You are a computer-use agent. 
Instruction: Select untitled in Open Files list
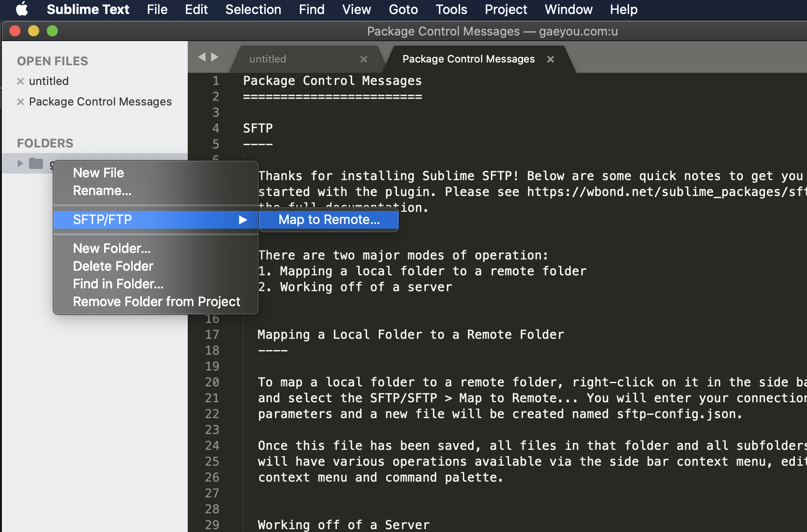pos(49,81)
